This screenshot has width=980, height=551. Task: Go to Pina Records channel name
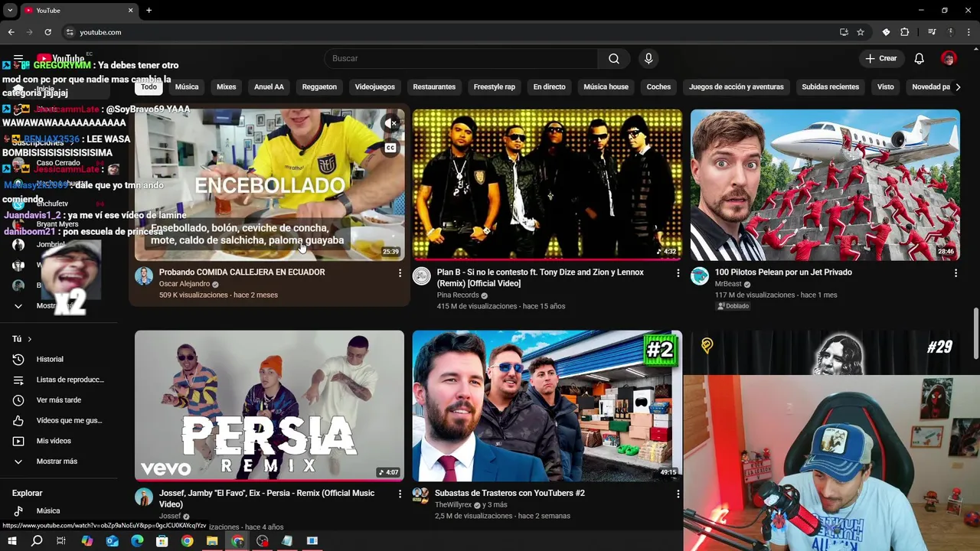pos(458,295)
